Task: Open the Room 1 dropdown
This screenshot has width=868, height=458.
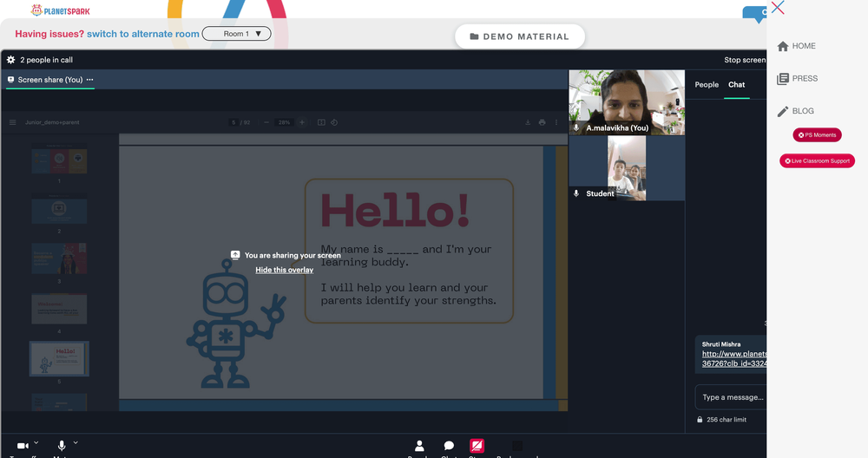Action: [x=236, y=34]
